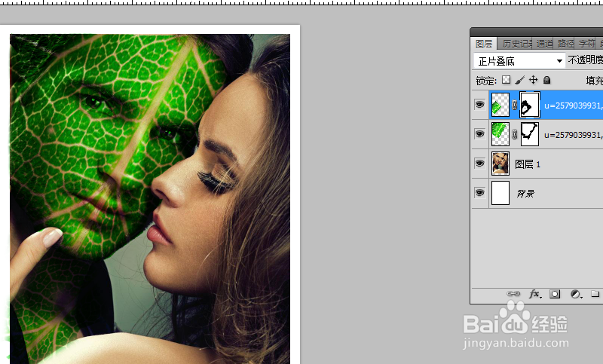Switch to 图层 tab
The width and height of the screenshot is (603, 364).
pos(484,44)
